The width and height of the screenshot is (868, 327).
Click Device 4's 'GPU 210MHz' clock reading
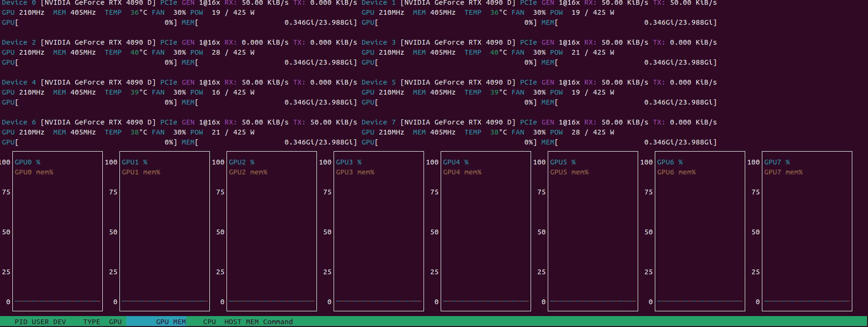click(23, 92)
